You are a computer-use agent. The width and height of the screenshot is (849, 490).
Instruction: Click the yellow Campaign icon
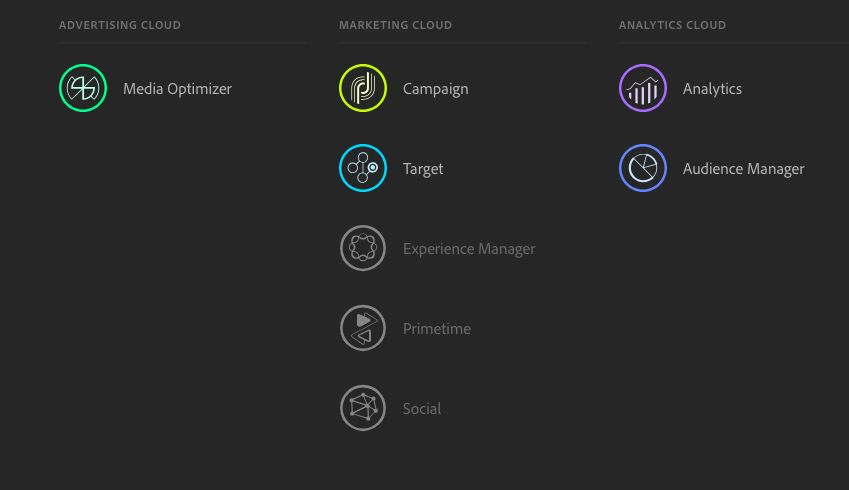pos(363,88)
